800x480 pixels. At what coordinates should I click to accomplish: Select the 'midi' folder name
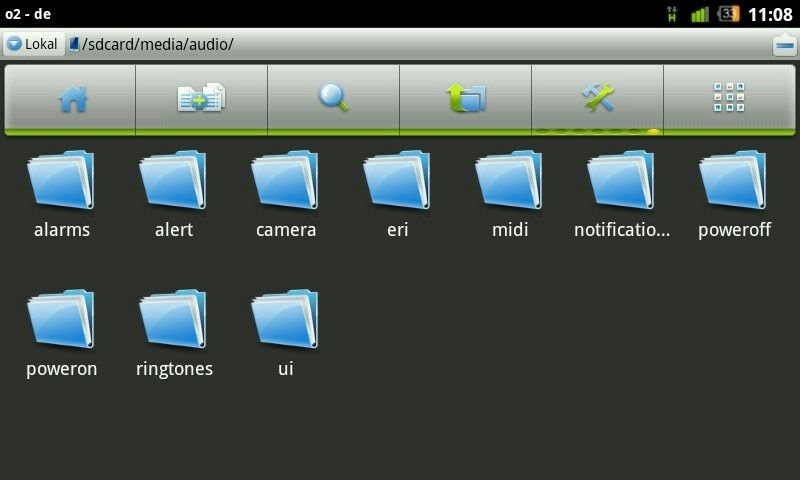[510, 230]
